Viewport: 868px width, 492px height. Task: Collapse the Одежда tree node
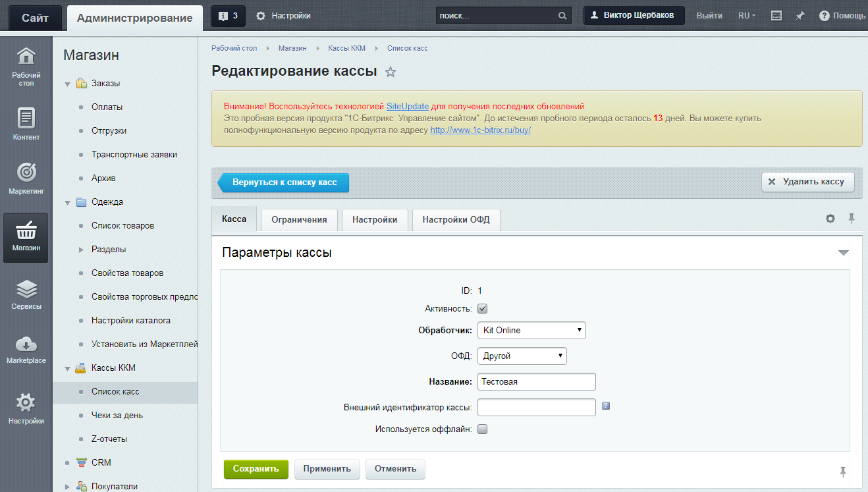[x=67, y=202]
